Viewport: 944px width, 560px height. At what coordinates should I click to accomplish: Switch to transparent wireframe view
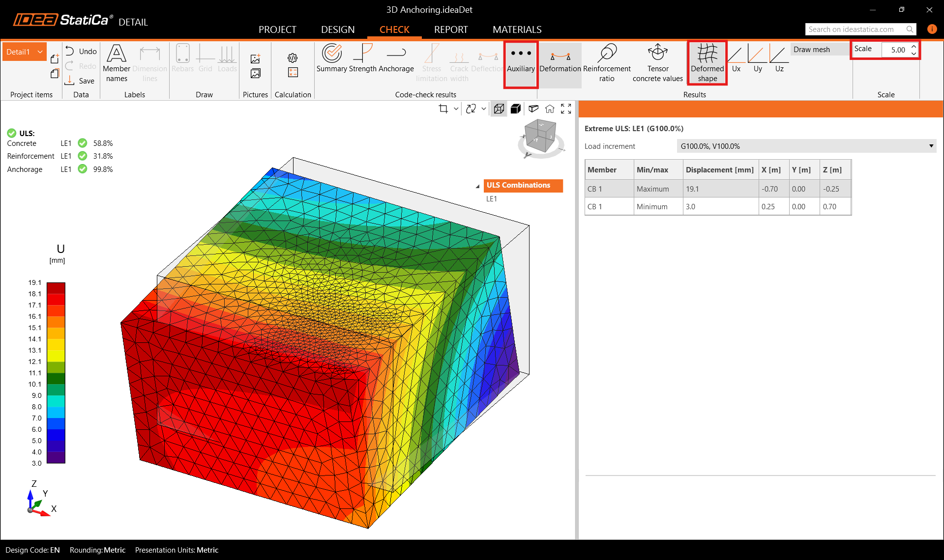coord(499,109)
